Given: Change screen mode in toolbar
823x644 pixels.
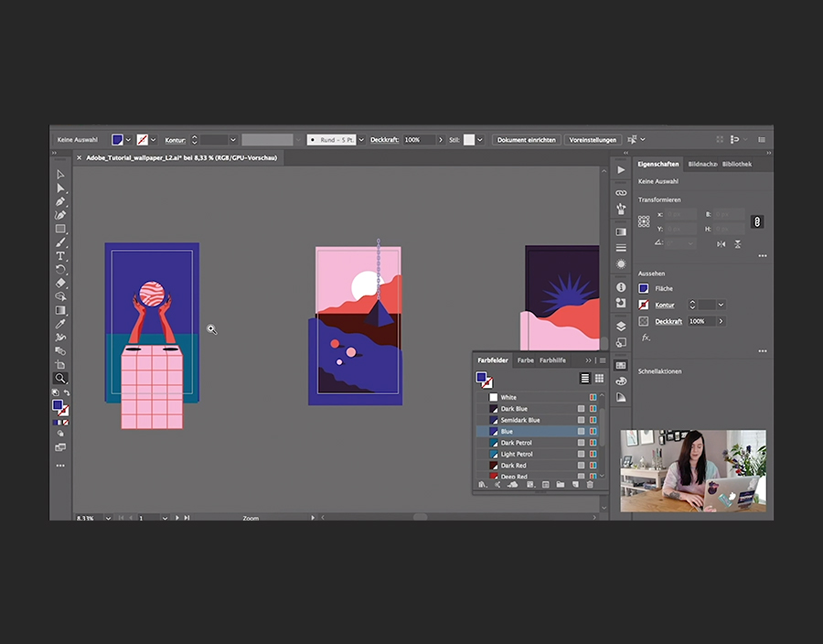Looking at the screenshot, I should (60, 447).
